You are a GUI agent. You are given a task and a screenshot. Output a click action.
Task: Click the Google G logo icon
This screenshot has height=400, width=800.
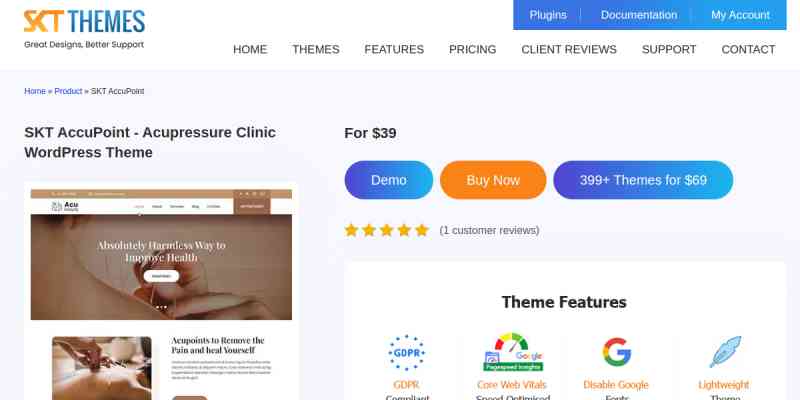pyautogui.click(x=616, y=352)
